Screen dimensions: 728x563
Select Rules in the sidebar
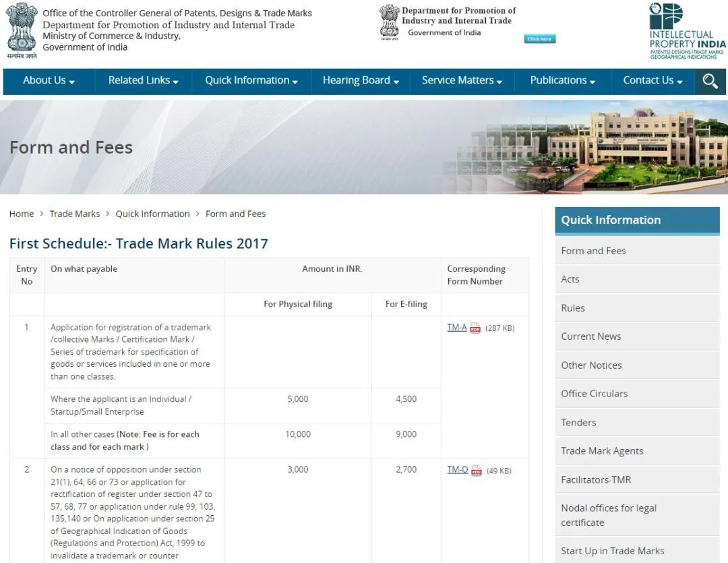(x=637, y=308)
